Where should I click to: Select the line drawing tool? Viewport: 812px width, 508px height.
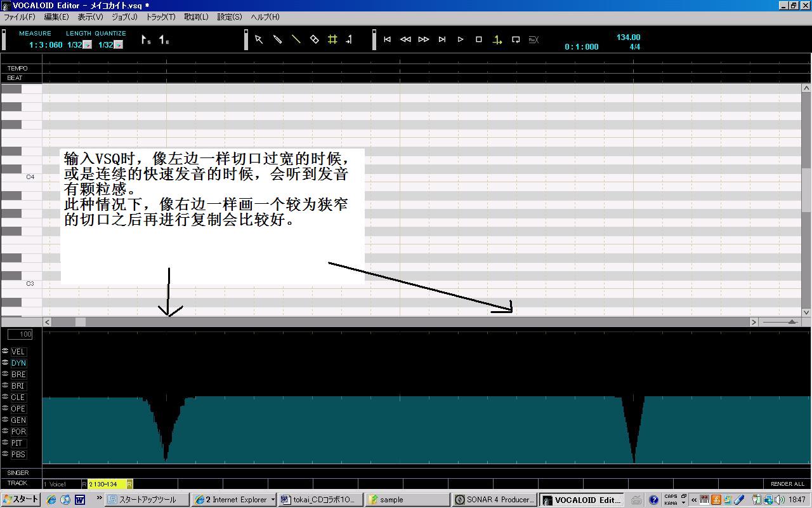[x=296, y=39]
